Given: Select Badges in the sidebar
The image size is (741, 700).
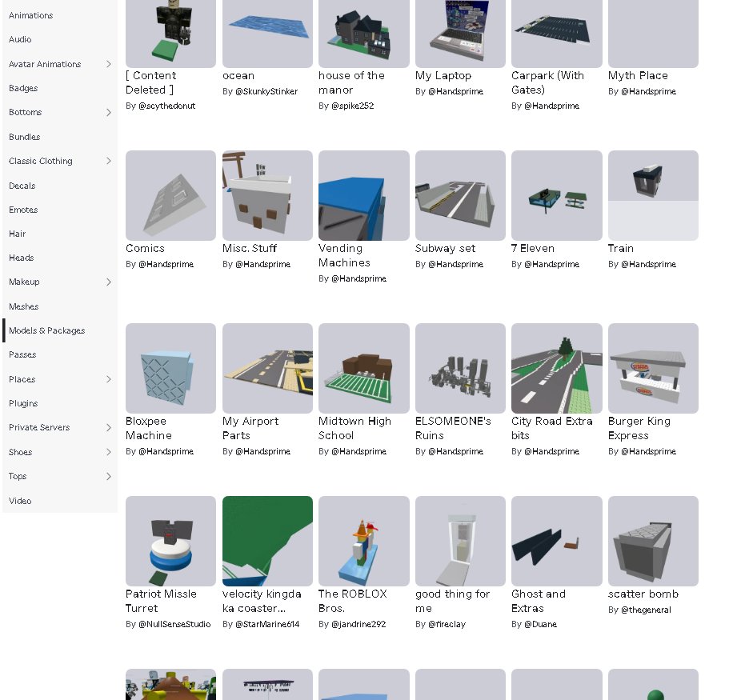Looking at the screenshot, I should (x=23, y=88).
